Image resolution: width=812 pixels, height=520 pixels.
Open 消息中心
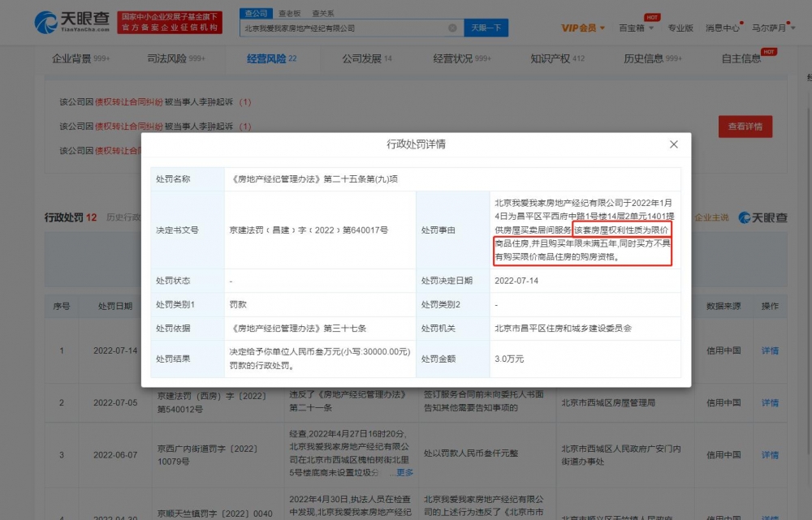pyautogui.click(x=723, y=28)
